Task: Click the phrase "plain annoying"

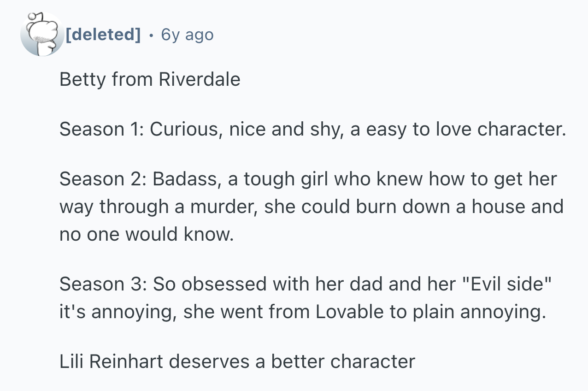Action: pos(478,312)
